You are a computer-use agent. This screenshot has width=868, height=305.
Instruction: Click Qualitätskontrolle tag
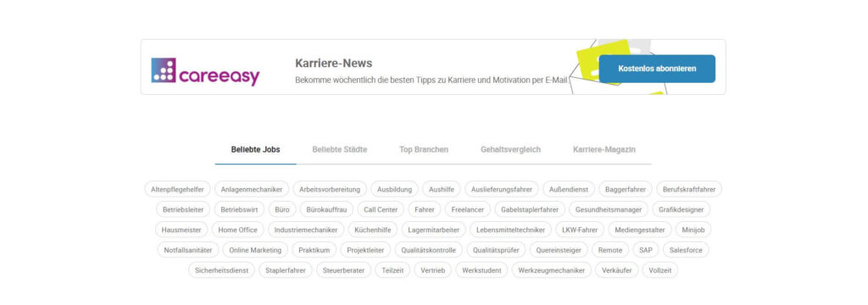tap(429, 250)
